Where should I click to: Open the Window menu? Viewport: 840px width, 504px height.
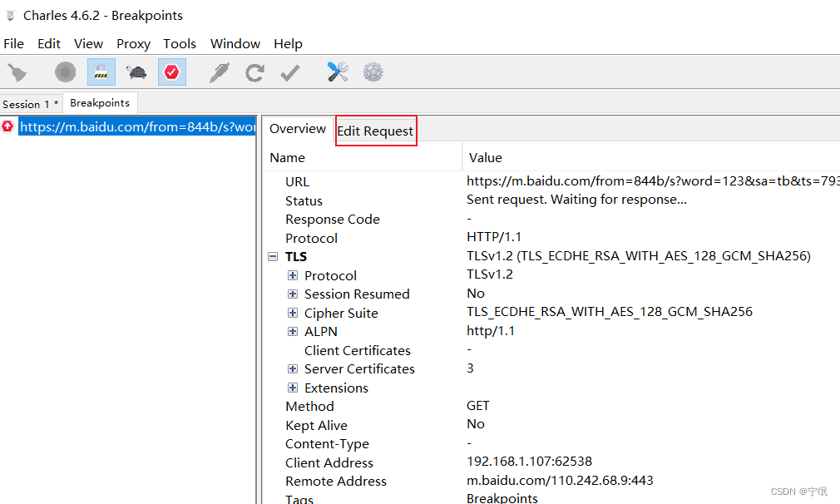click(x=235, y=44)
